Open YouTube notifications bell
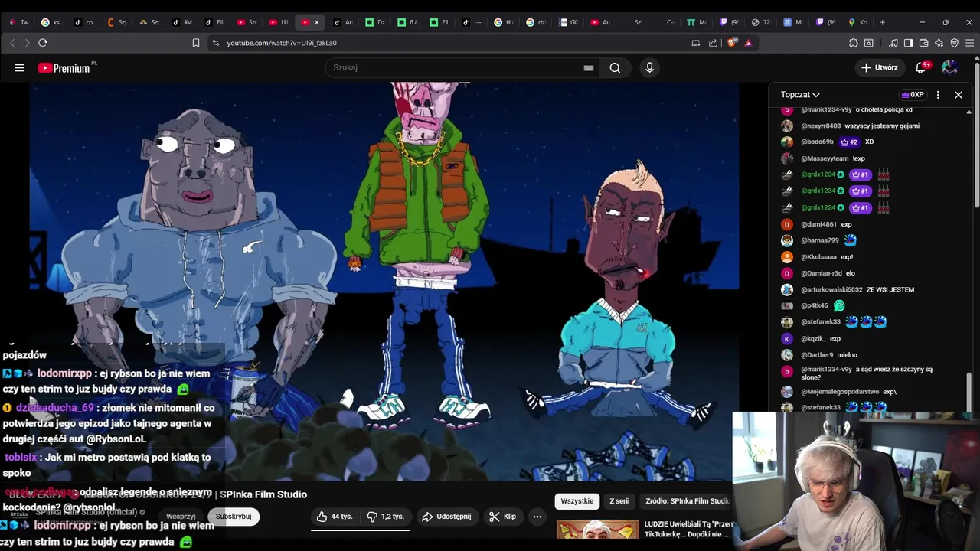The width and height of the screenshot is (980, 551). (x=921, y=67)
